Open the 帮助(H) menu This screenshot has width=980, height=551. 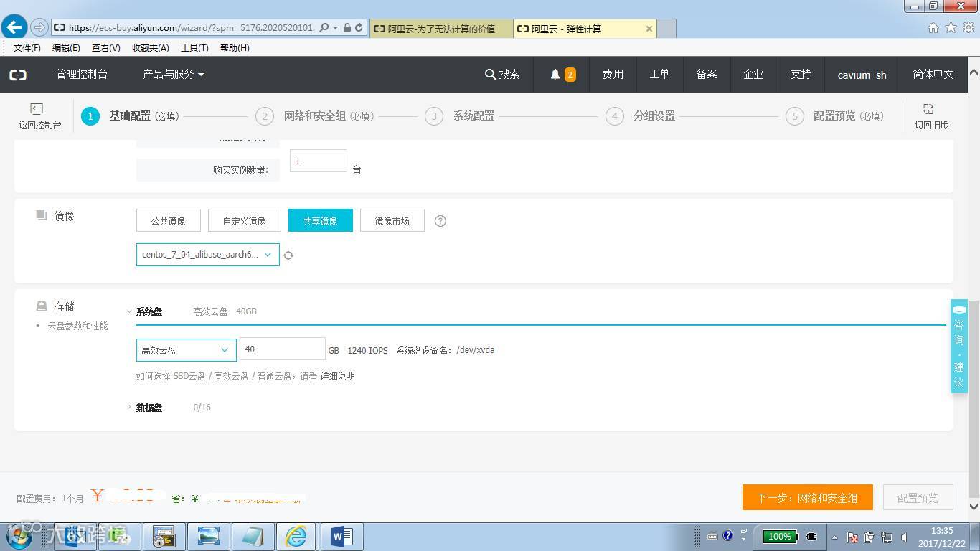[235, 48]
